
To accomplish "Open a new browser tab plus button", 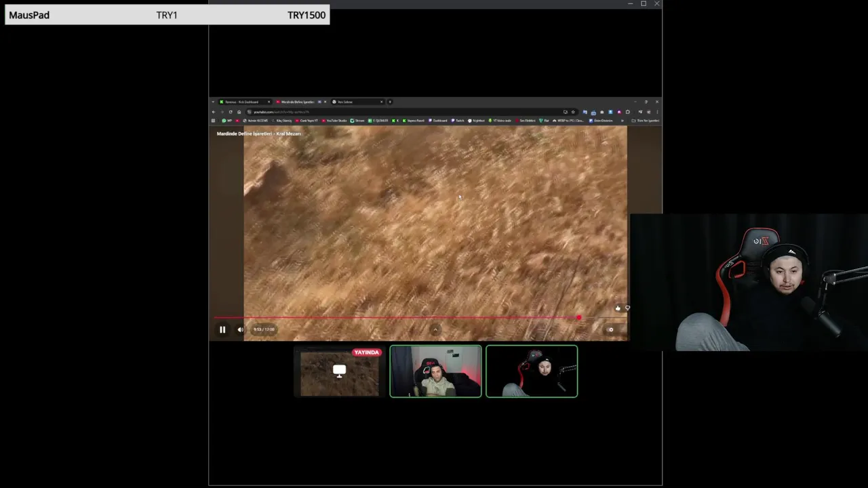I will pyautogui.click(x=390, y=102).
